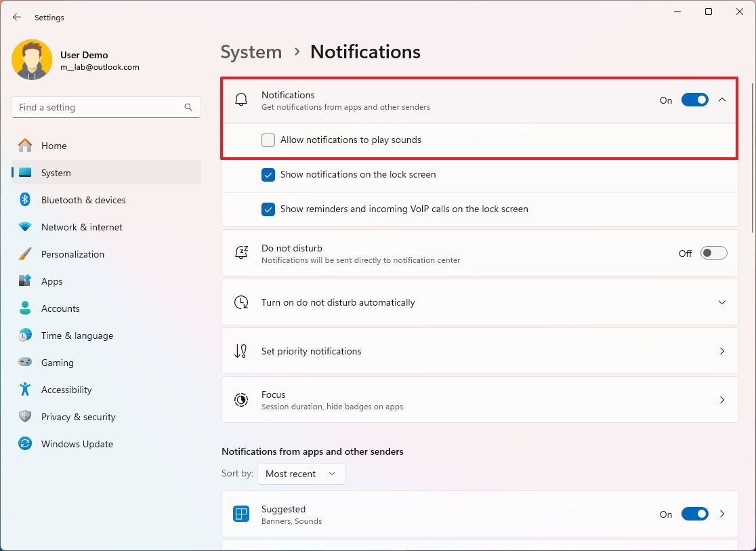
Task: Click the Do not disturb bell icon
Action: [240, 253]
